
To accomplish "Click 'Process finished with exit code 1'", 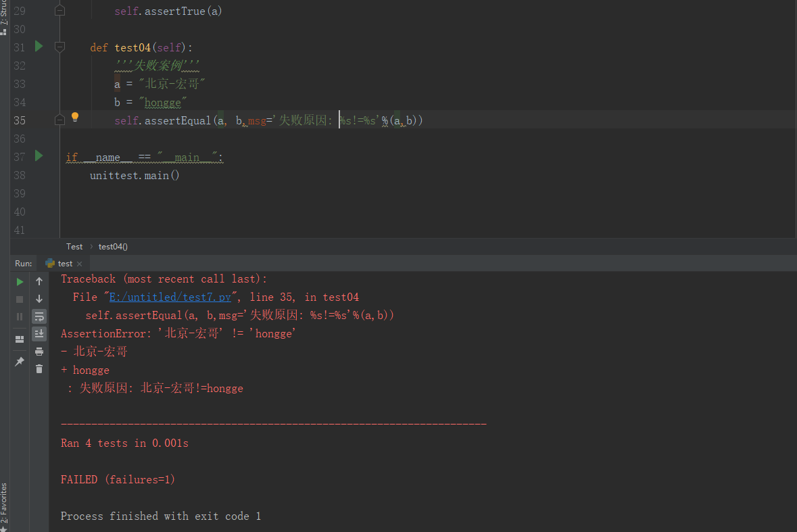I will tap(161, 516).
